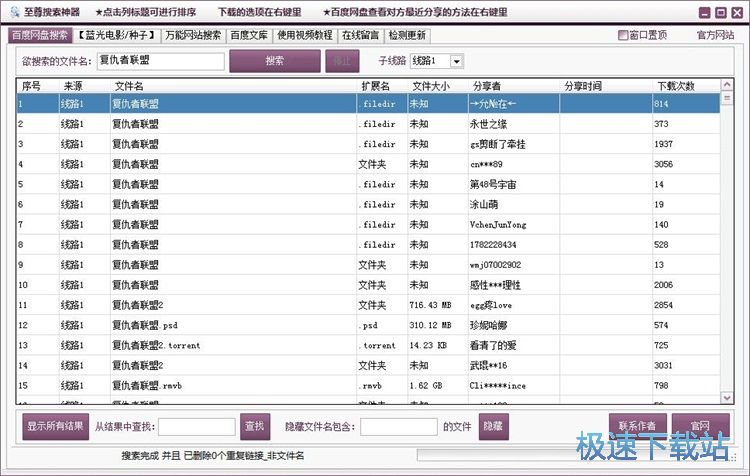This screenshot has height=476, width=750.
Task: Open the 百度文库 tab
Action: point(249,35)
